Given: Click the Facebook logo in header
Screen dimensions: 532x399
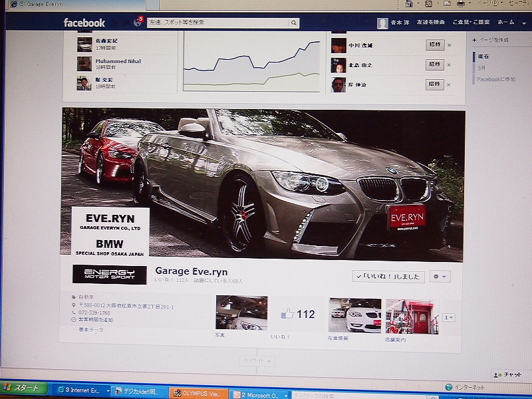Looking at the screenshot, I should pos(84,23).
